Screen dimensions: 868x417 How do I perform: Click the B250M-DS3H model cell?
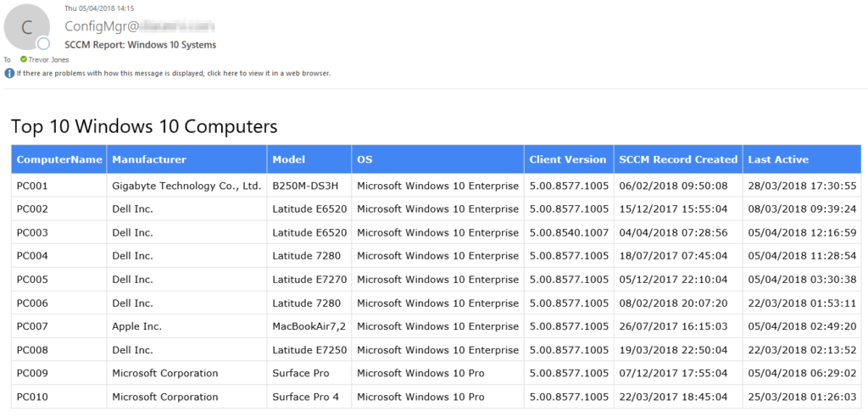[x=309, y=186]
